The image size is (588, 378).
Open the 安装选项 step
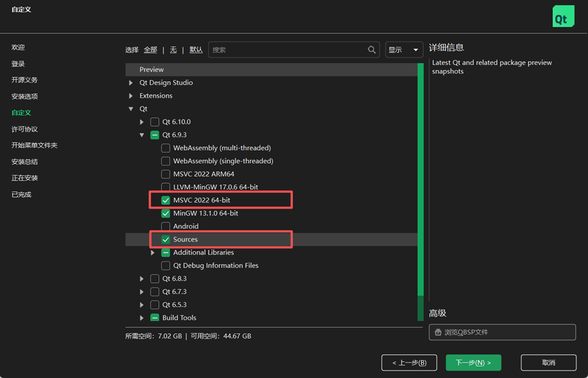click(x=24, y=96)
